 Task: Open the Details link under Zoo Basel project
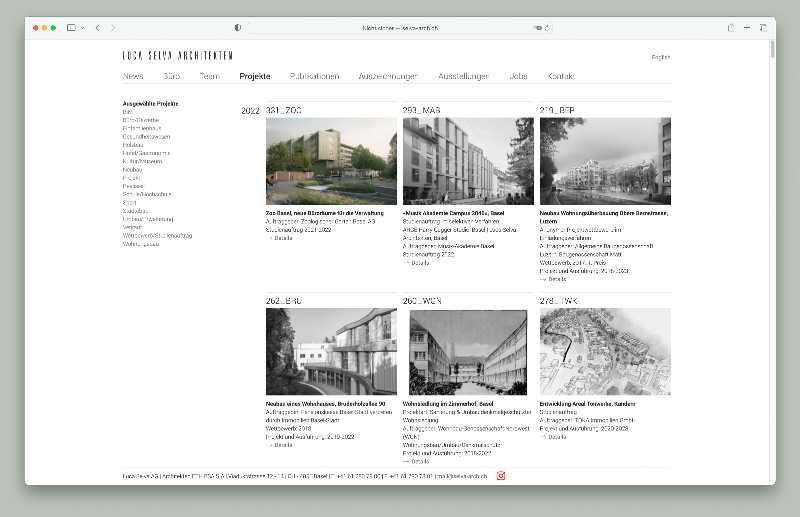click(x=280, y=236)
